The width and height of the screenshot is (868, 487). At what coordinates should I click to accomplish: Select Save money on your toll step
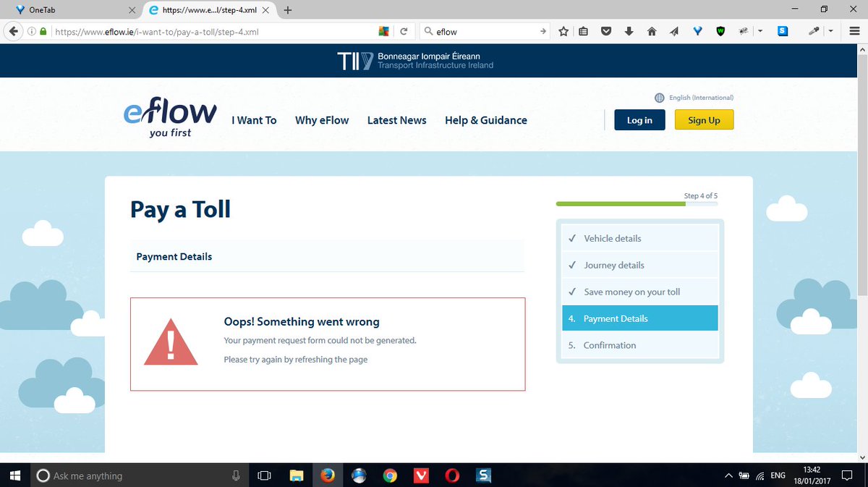640,292
